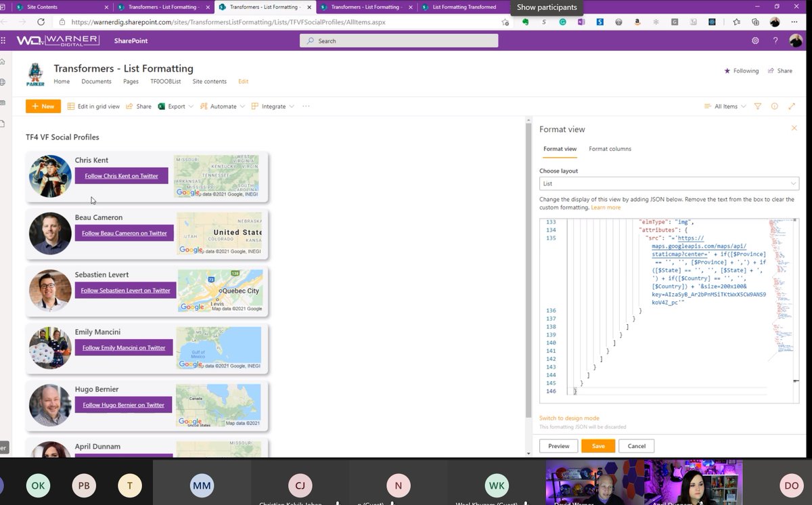Click Chris Kent's profile photo
Screen dimensions: 812x505
[x=50, y=176]
